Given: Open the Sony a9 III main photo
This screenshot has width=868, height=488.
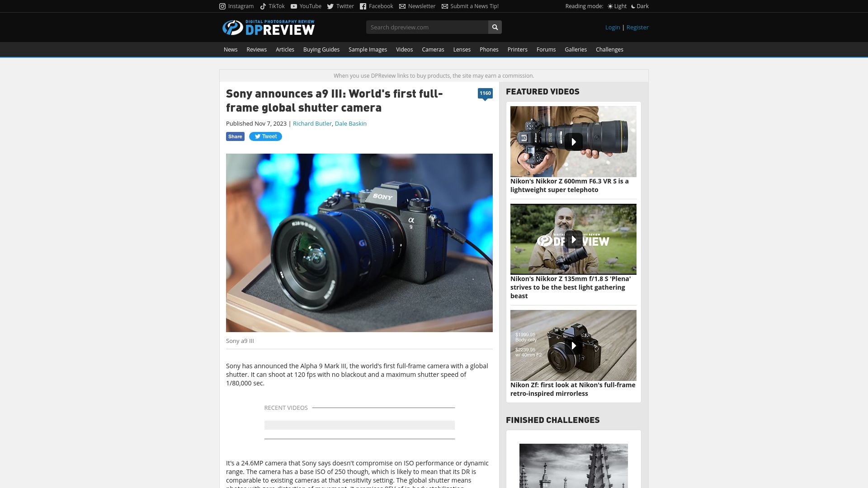Looking at the screenshot, I should coord(359,243).
